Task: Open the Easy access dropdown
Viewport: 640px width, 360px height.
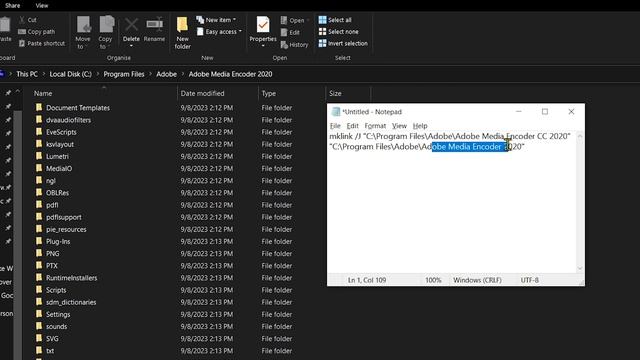Action: (x=219, y=31)
